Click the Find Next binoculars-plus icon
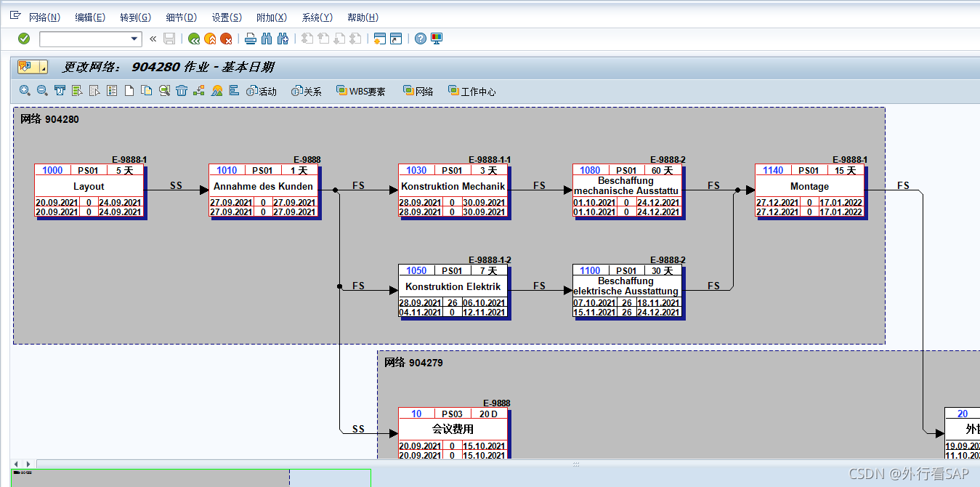The height and width of the screenshot is (487, 980). click(283, 39)
